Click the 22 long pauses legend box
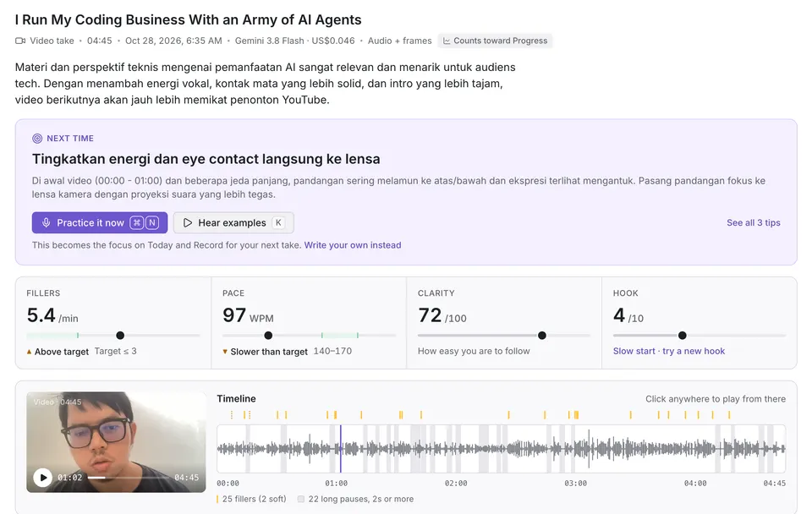Screen dimensions: 812x514 (x=301, y=499)
